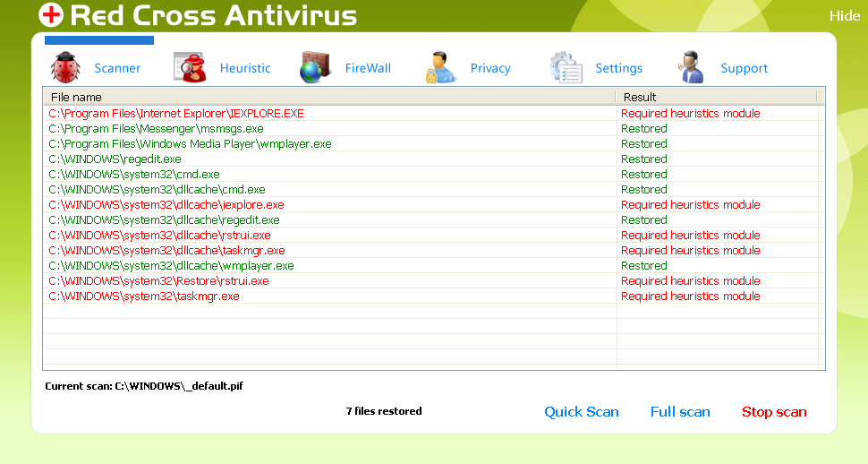Viewport: 868px width, 464px height.
Task: Click the Settings gear checklist icon
Action: point(566,68)
